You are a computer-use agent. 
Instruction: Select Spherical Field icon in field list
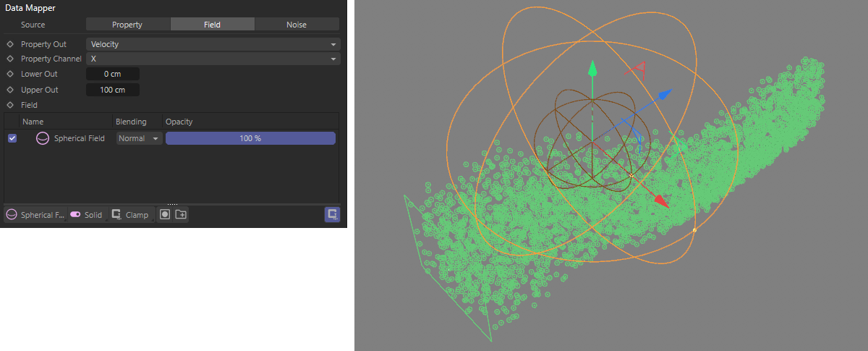43,138
